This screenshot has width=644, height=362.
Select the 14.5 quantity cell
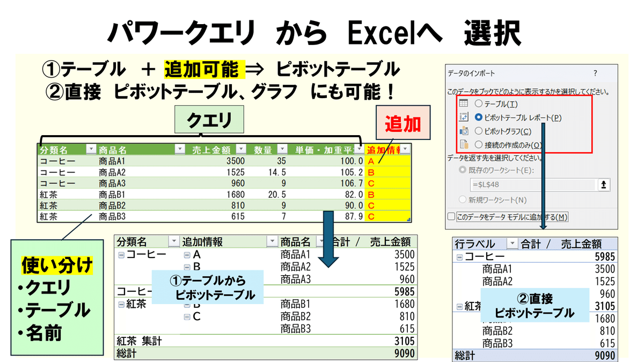point(276,172)
